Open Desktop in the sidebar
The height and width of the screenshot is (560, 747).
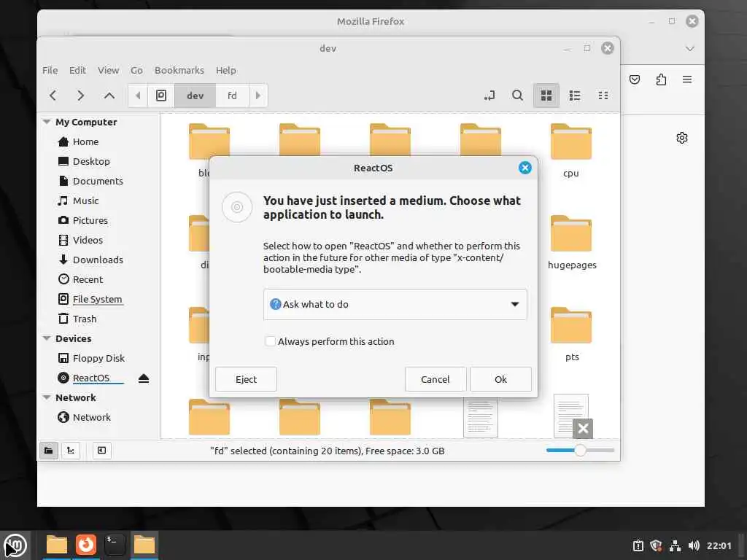[x=91, y=161]
